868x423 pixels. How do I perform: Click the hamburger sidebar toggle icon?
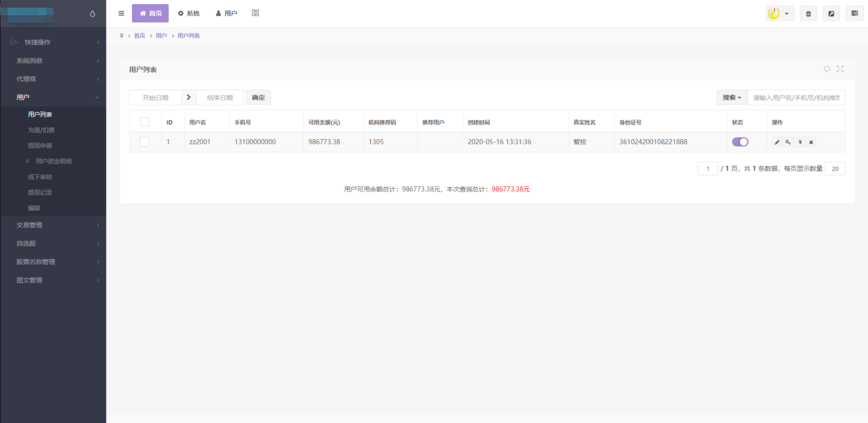[121, 13]
